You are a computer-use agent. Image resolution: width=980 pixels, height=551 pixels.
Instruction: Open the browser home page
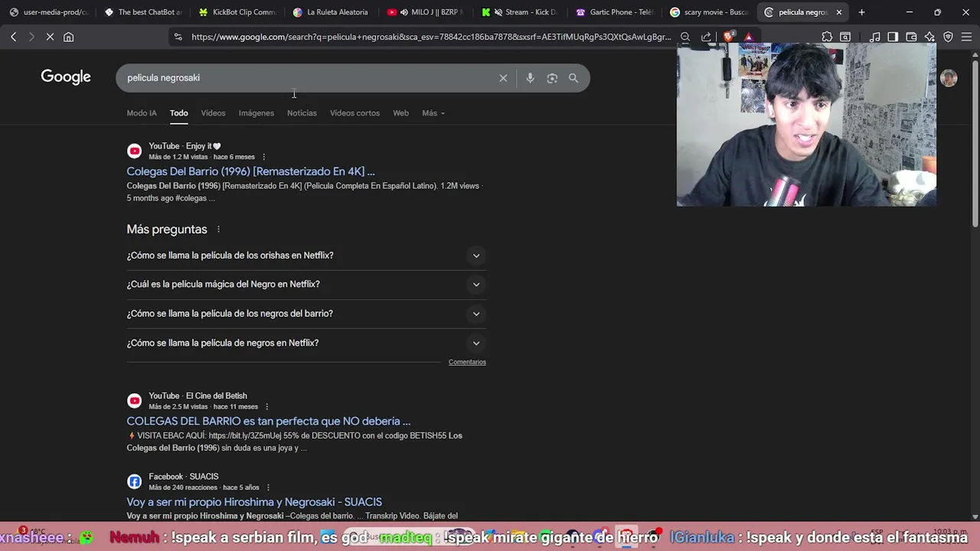pos(68,37)
